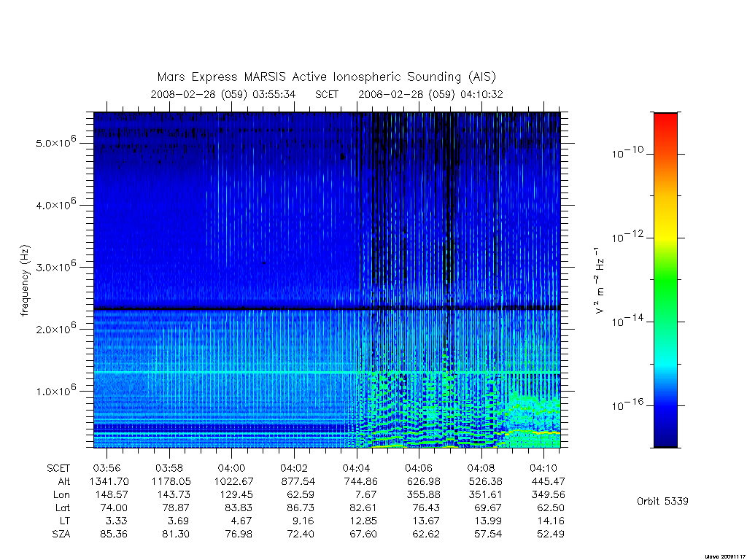Click the altitude value 1341.70

click(109, 481)
